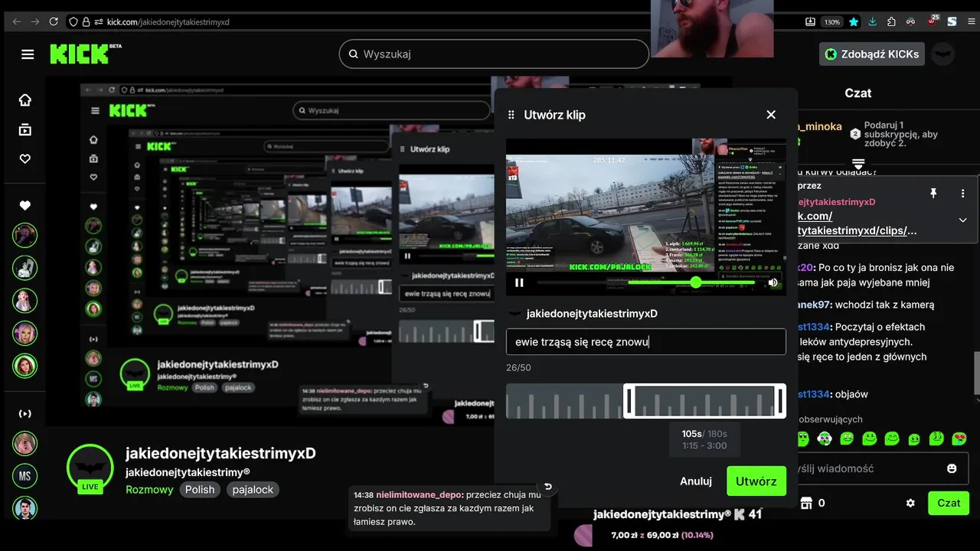980x551 pixels.
Task: Click the search box Wyszukaj
Action: coord(494,54)
